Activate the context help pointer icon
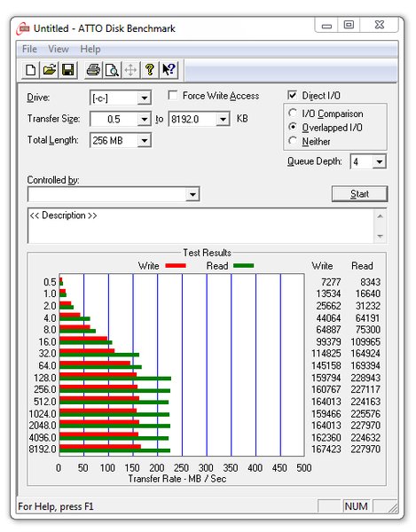Viewport: 416px width, 532px height. (x=169, y=70)
